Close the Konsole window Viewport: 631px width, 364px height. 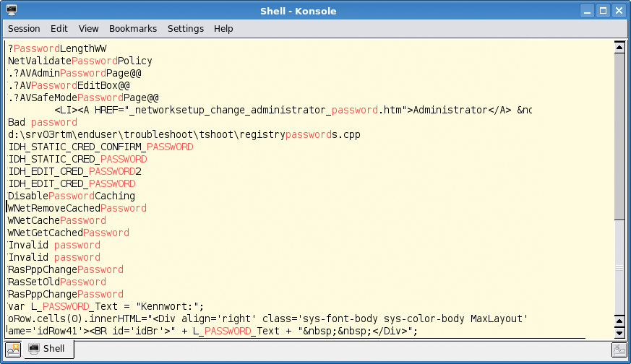click(619, 11)
